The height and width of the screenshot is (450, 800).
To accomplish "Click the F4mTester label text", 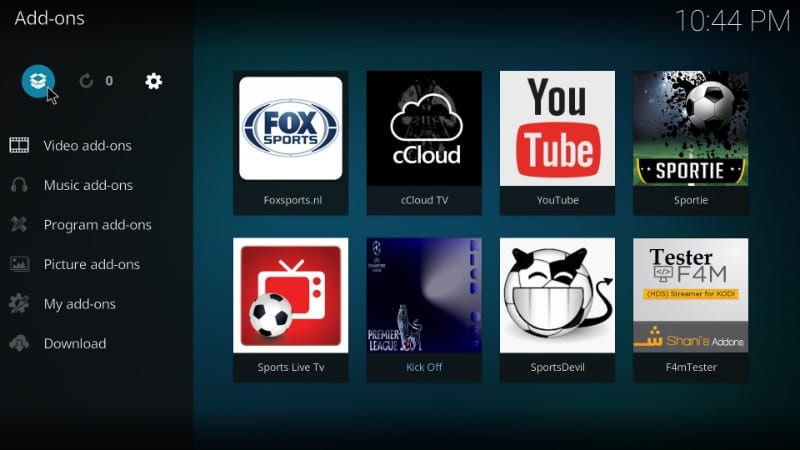I will (x=691, y=367).
